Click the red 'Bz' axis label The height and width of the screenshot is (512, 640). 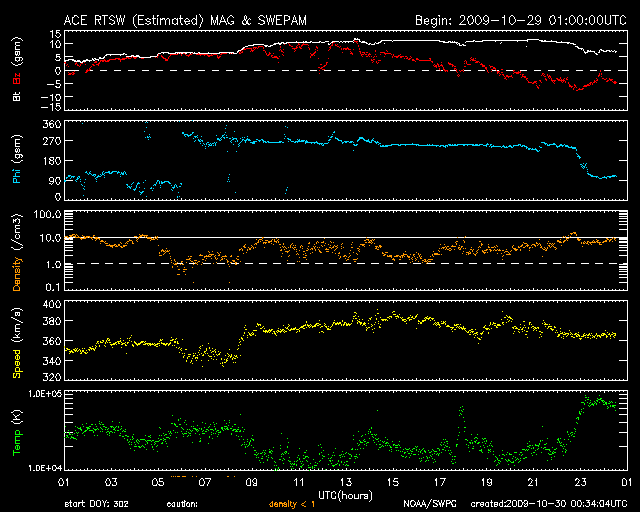(17, 78)
